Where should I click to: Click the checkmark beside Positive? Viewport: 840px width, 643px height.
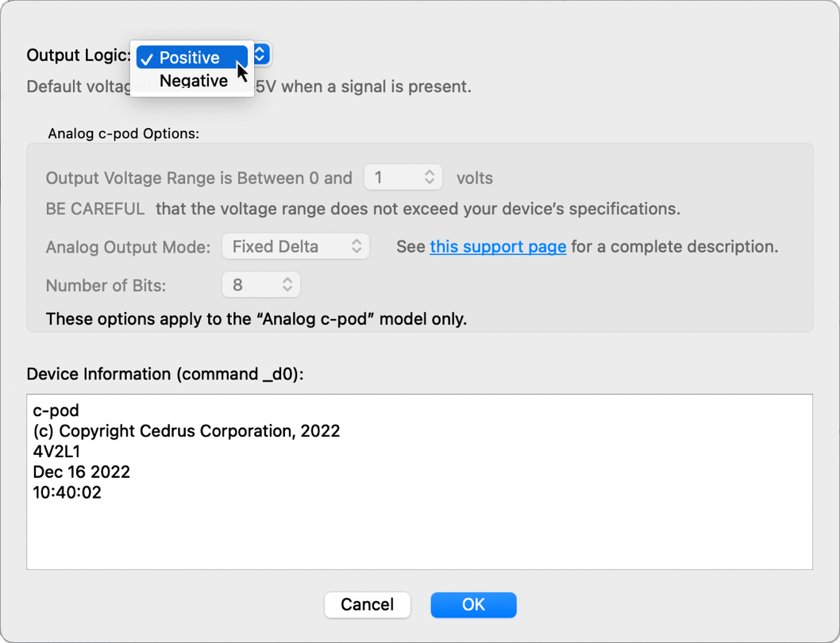coord(147,57)
